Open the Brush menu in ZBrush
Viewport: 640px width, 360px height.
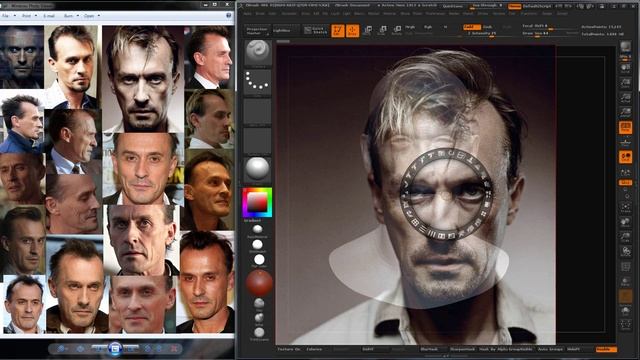(260, 13)
